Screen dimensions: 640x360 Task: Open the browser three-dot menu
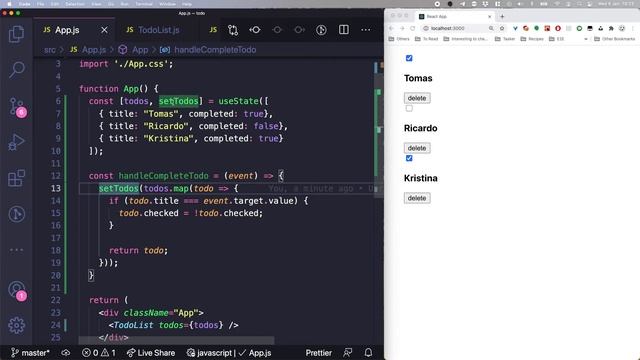pyautogui.click(x=633, y=28)
